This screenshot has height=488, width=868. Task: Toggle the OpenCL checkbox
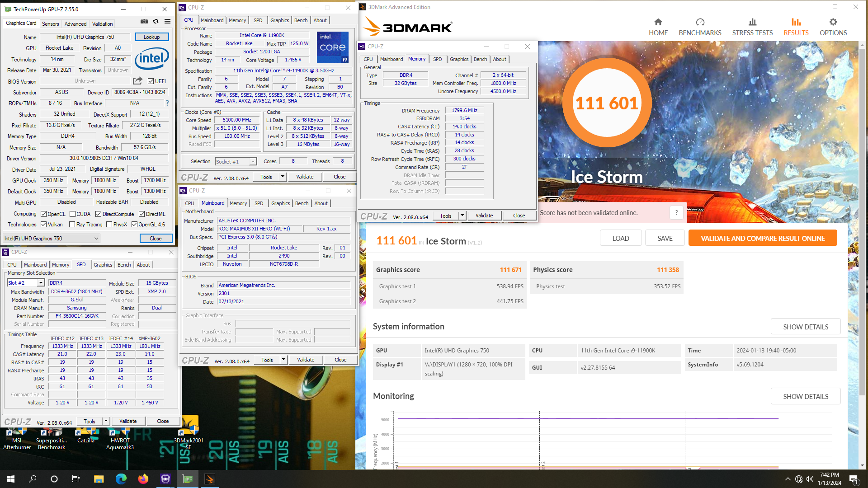point(44,214)
